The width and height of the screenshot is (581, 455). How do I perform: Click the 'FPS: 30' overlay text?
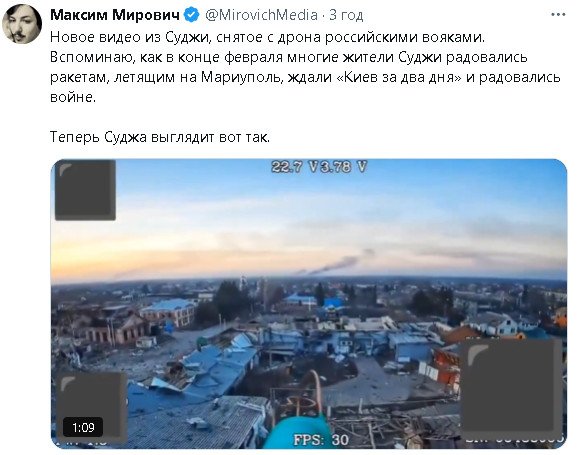(321, 440)
